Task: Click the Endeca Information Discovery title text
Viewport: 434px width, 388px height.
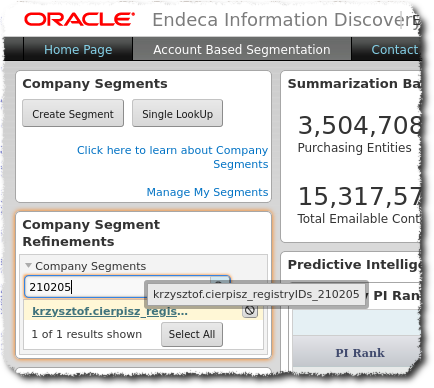Action: point(285,19)
